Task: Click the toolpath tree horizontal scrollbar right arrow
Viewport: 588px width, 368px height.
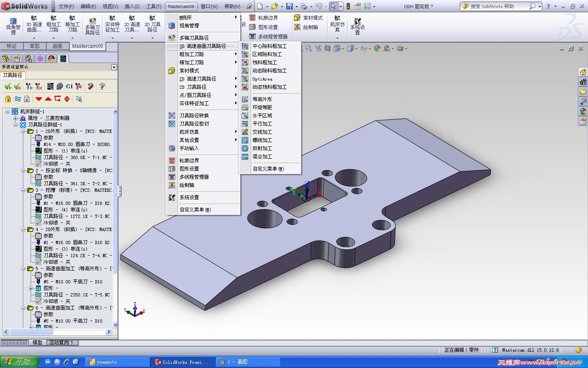Action: coord(109,332)
